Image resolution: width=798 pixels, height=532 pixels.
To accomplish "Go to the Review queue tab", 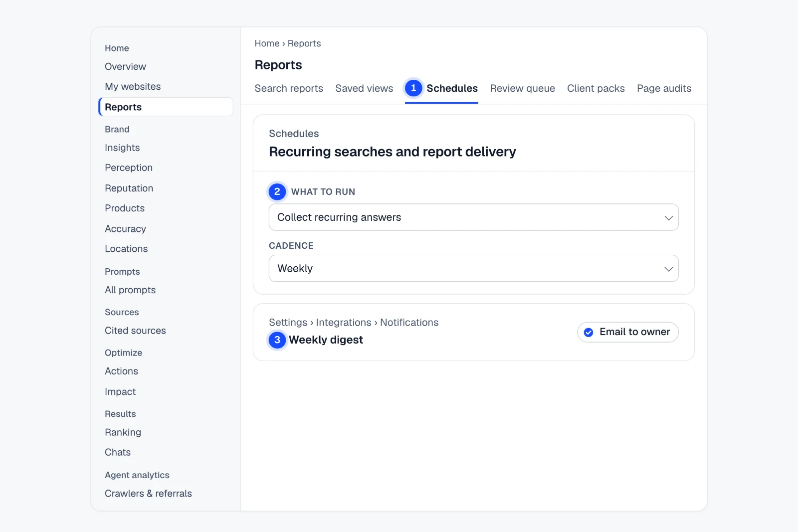I will 522,88.
